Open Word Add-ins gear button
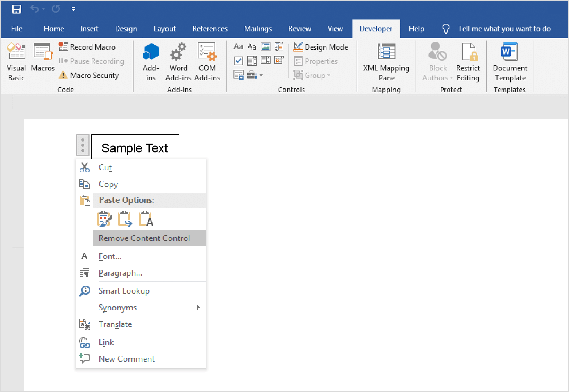Screen dimensions: 569x392 (x=178, y=62)
